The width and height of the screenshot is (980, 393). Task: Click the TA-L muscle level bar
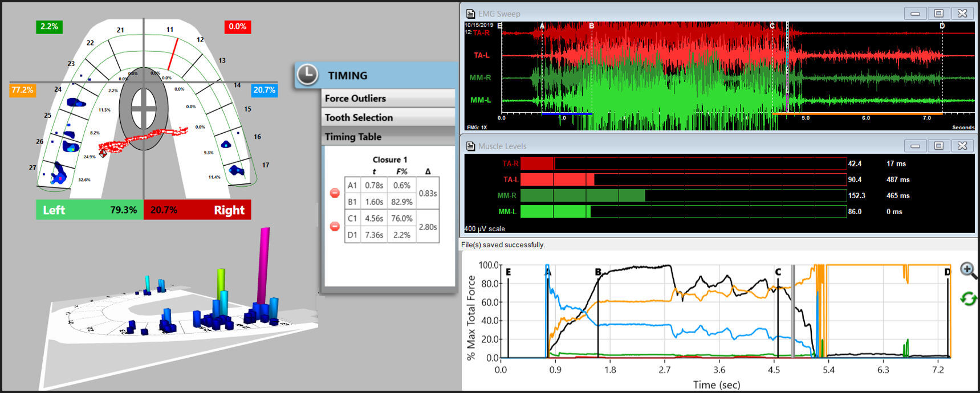[x=684, y=180]
